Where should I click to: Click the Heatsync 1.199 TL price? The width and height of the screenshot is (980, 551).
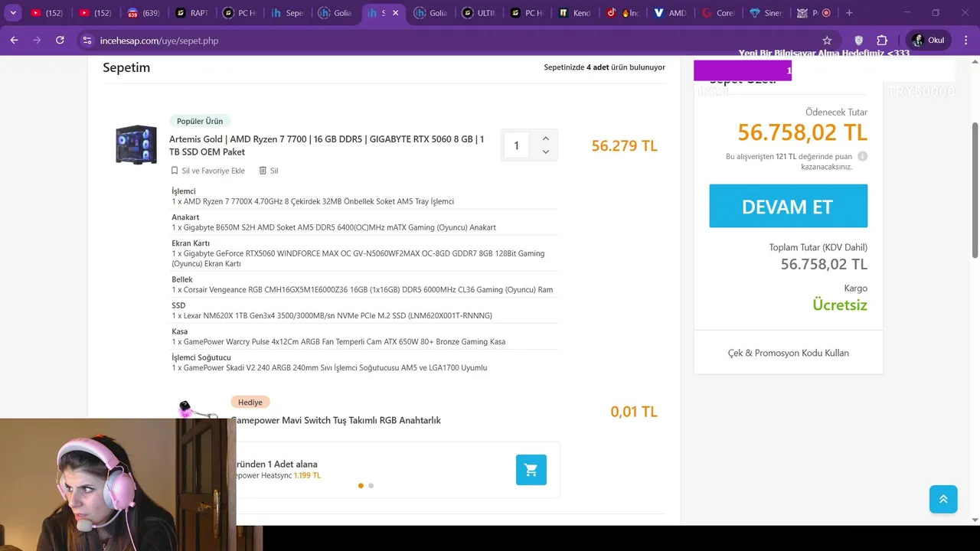click(307, 475)
